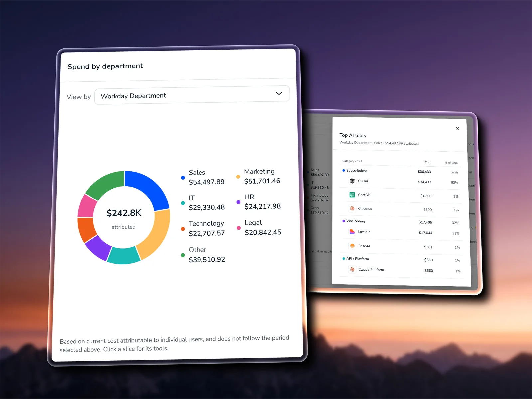Click the Claude.ai tool icon
The image size is (532, 399).
pos(352,208)
